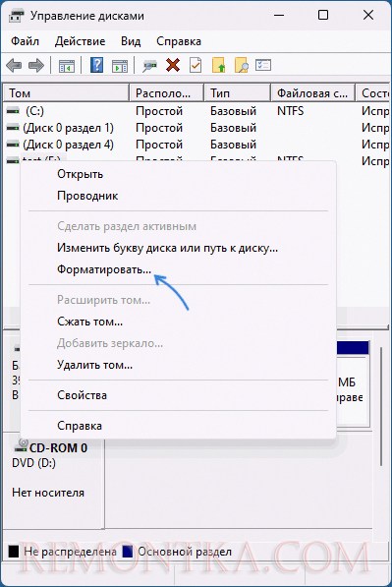This screenshot has width=392, height=587.
Task: Click the drive icon of Диск 0 раздел 4
Action: pos(13,145)
